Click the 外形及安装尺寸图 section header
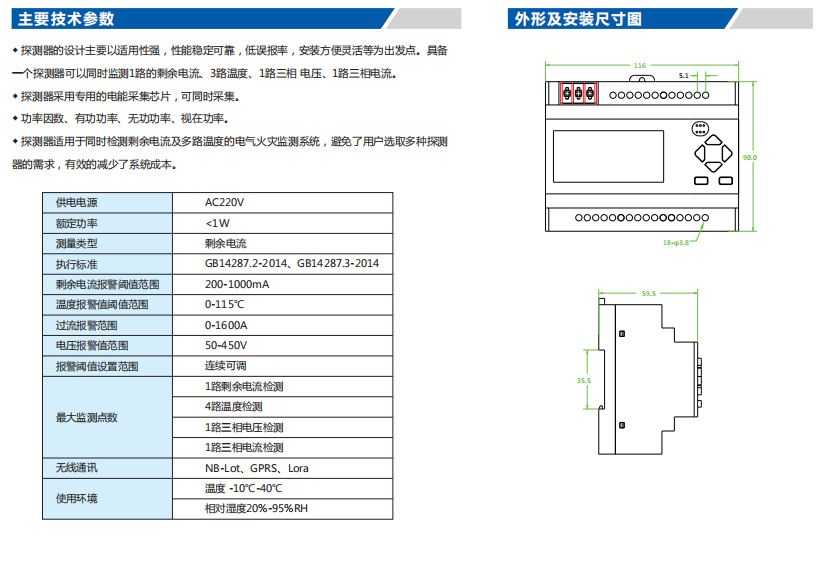The height and width of the screenshot is (562, 821). coord(577,19)
